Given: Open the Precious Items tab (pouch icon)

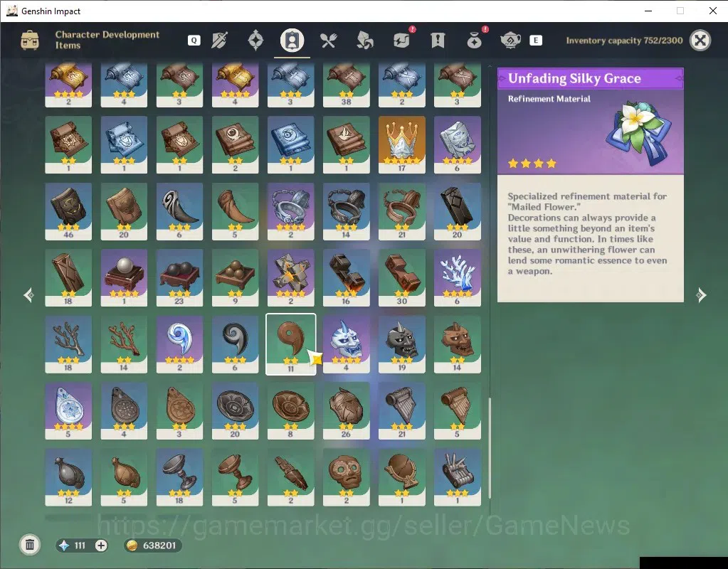Looking at the screenshot, I should click(475, 40).
